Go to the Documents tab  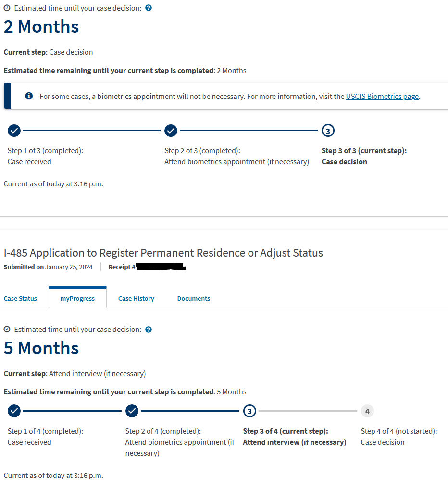tap(194, 298)
